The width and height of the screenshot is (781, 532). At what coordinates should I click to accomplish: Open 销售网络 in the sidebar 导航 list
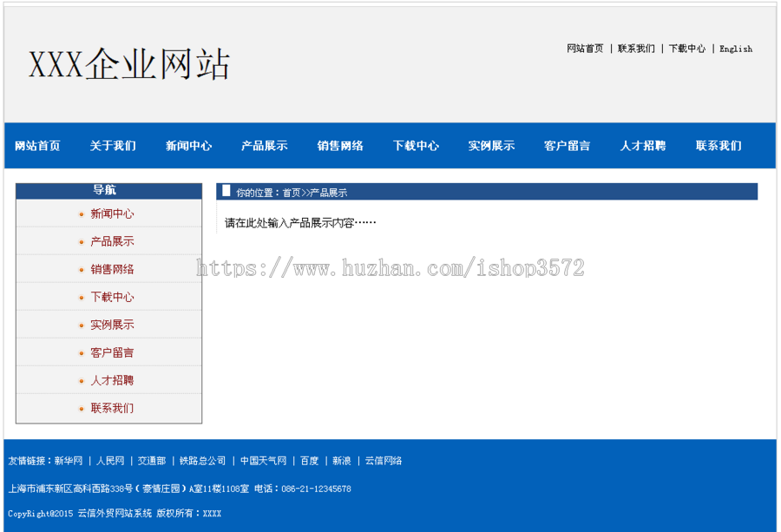point(112,270)
